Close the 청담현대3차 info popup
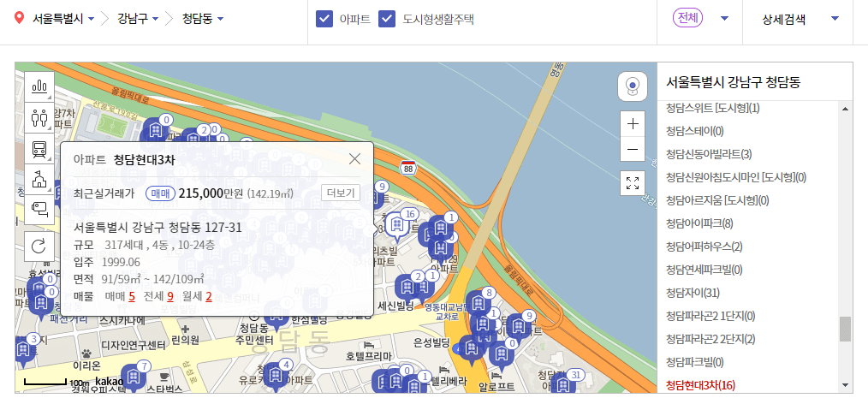This screenshot has width=868, height=404. pyautogui.click(x=355, y=159)
